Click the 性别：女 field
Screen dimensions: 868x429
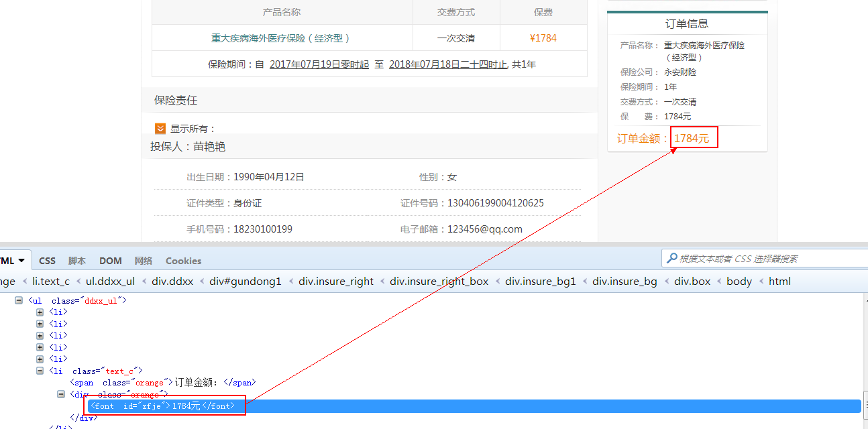click(438, 177)
